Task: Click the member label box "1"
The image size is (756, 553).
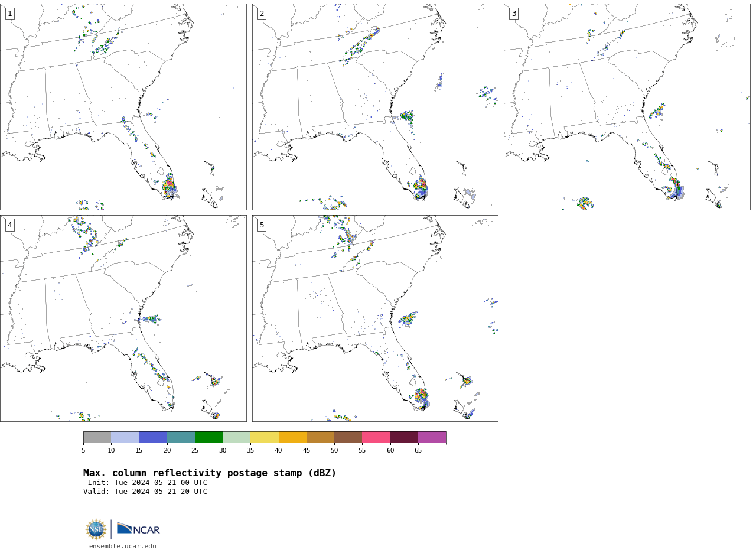Action: tap(9, 14)
